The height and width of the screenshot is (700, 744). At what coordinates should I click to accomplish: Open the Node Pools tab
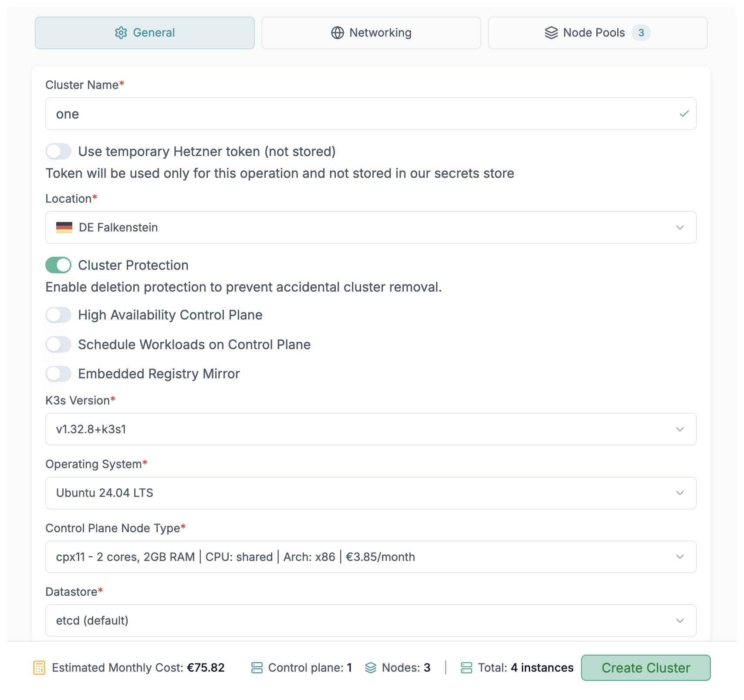(x=597, y=33)
